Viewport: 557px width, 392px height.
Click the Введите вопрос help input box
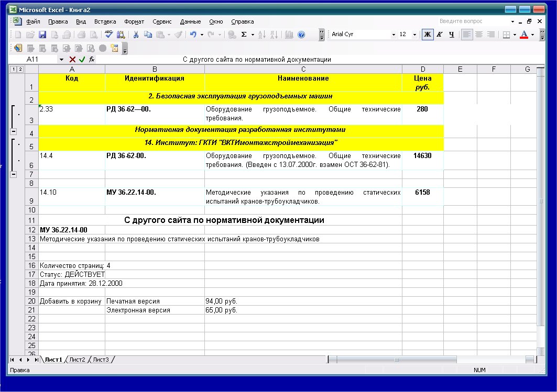coord(473,21)
